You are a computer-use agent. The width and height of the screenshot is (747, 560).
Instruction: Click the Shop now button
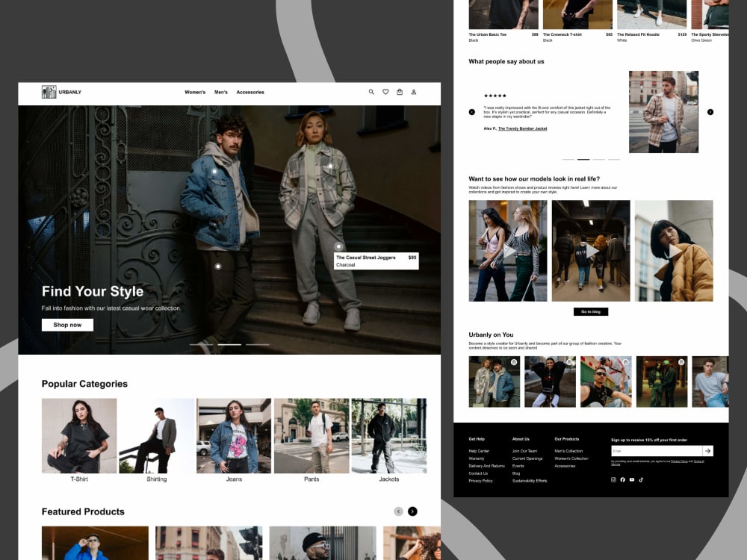[x=67, y=325]
